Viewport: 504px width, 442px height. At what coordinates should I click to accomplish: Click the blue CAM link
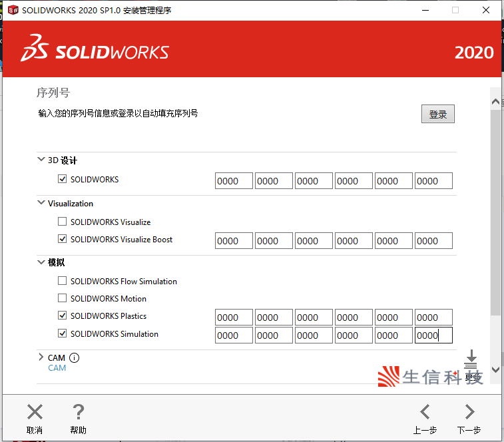57,368
